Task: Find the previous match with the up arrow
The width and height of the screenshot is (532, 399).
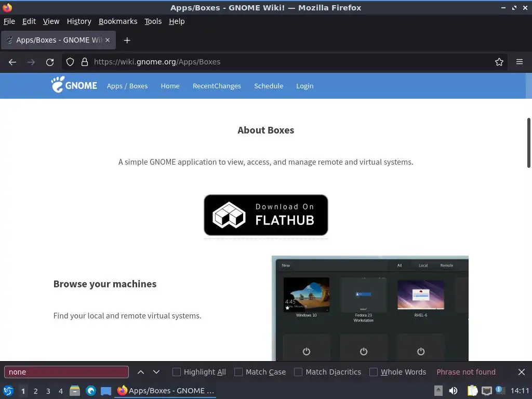Action: pos(141,372)
